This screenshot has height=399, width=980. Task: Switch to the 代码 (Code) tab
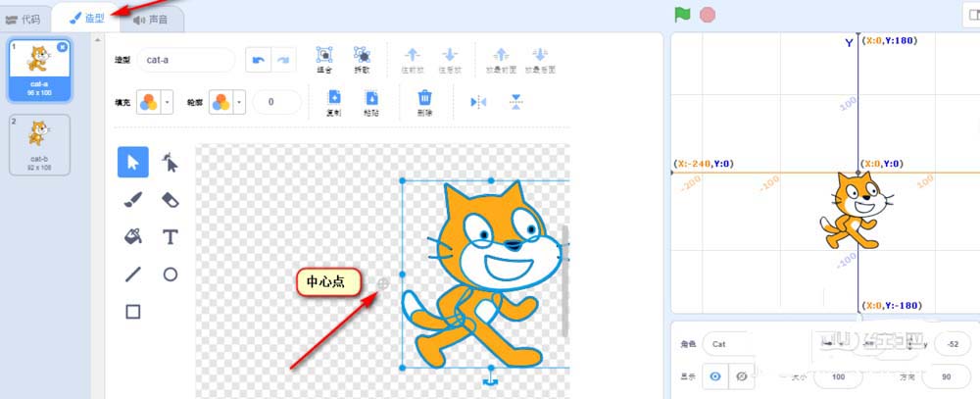[x=24, y=20]
